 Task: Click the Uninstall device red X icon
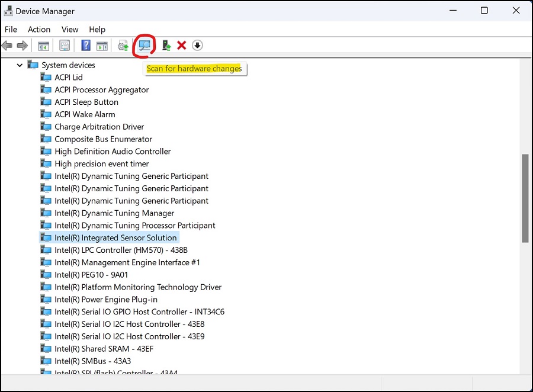(181, 46)
